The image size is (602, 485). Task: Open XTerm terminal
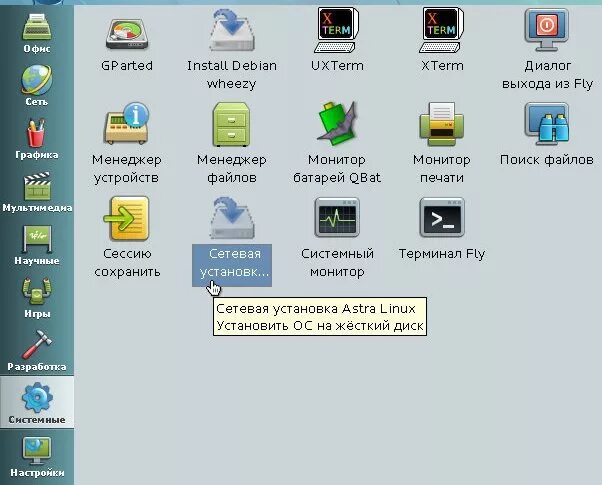pyautogui.click(x=442, y=40)
